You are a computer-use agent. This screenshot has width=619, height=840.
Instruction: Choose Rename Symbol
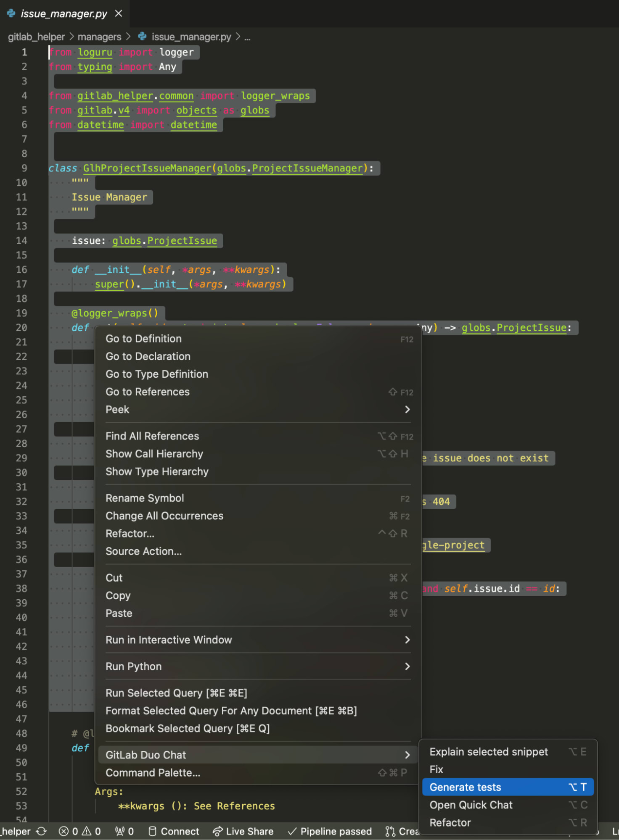(x=258, y=498)
